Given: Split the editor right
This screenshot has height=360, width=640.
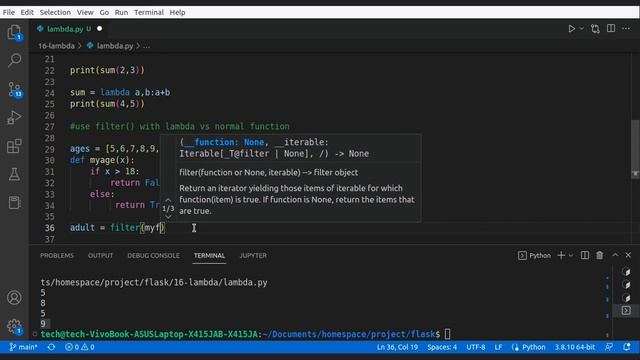Looking at the screenshot, I should pyautogui.click(x=611, y=28).
